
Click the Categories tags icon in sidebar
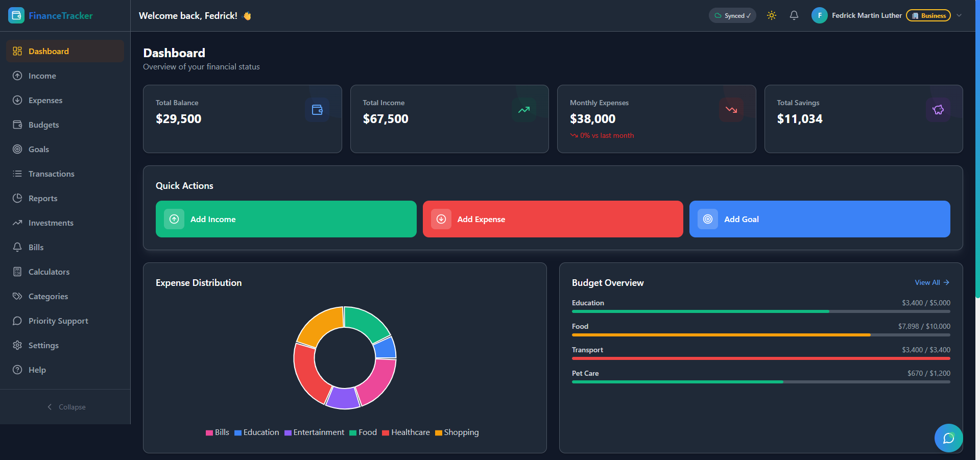click(17, 296)
